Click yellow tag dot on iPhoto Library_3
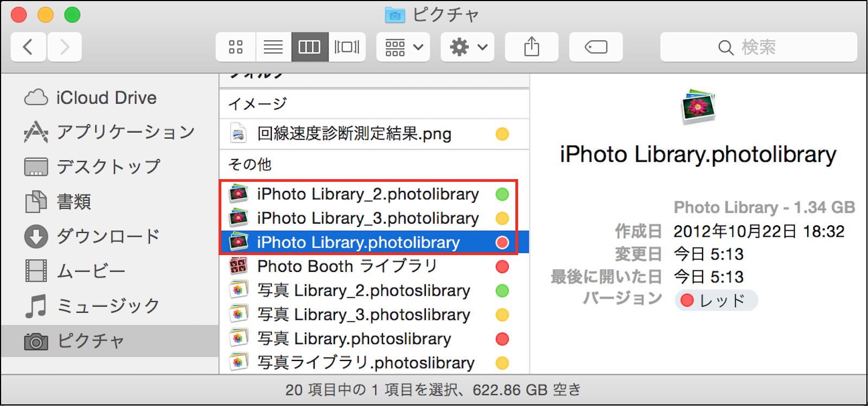Image resolution: width=868 pixels, height=406 pixels. (x=502, y=218)
